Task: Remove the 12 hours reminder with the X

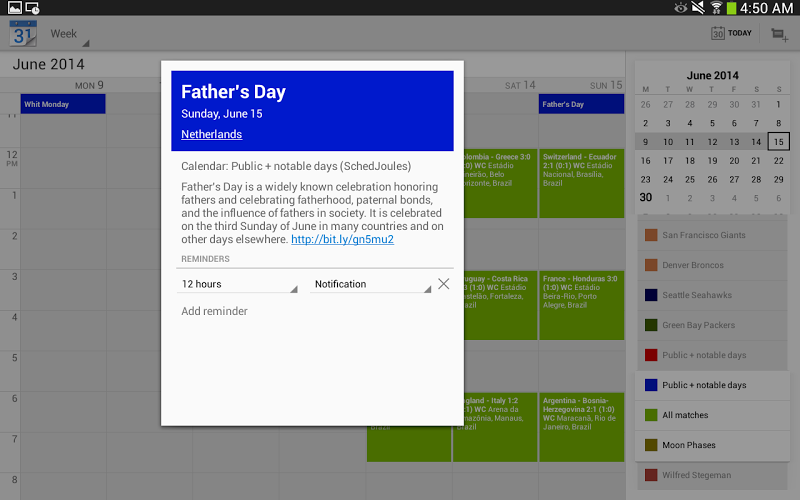Action: click(x=443, y=284)
